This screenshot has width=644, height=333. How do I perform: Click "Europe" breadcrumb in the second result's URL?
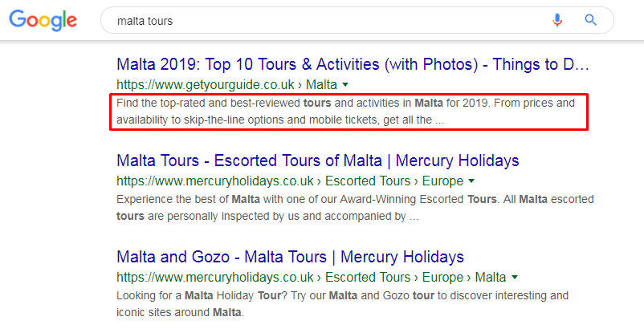[x=444, y=181]
